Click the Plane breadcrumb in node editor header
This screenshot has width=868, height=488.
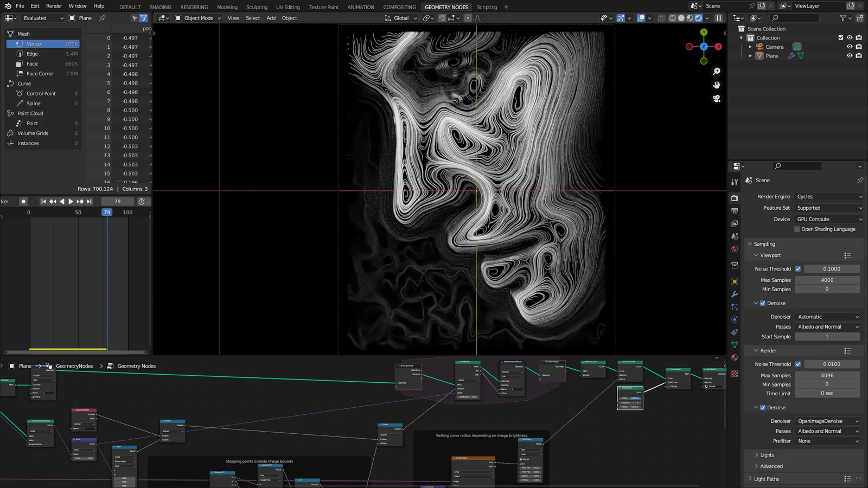(x=24, y=366)
